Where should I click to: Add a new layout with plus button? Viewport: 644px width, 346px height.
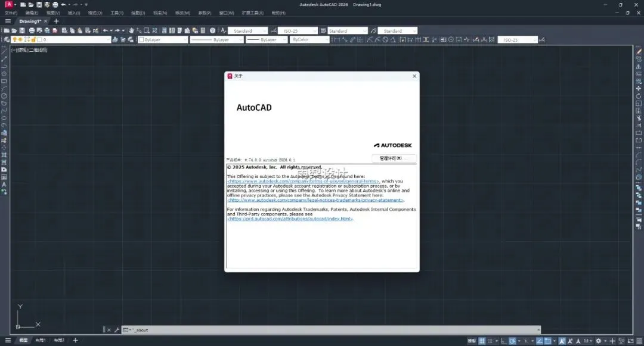(x=75, y=340)
